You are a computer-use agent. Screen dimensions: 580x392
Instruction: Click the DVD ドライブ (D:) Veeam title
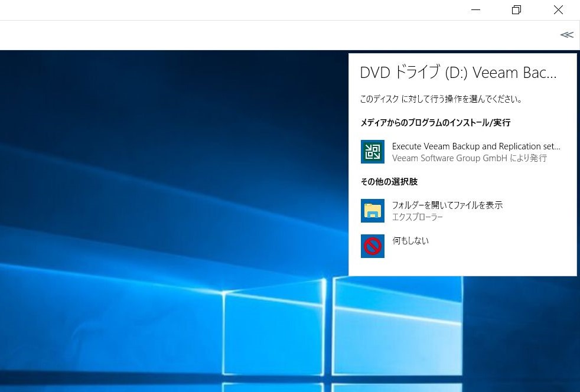click(x=458, y=72)
